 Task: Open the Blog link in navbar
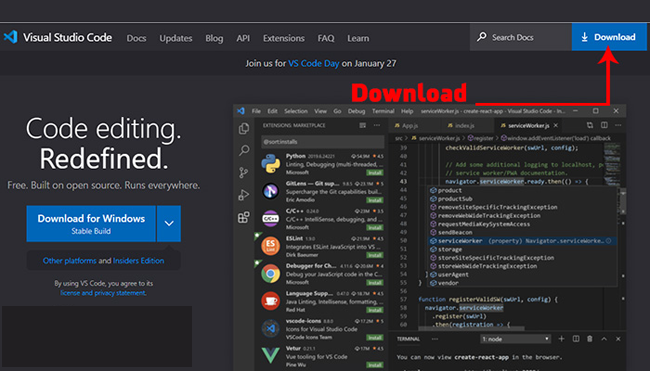pos(214,38)
